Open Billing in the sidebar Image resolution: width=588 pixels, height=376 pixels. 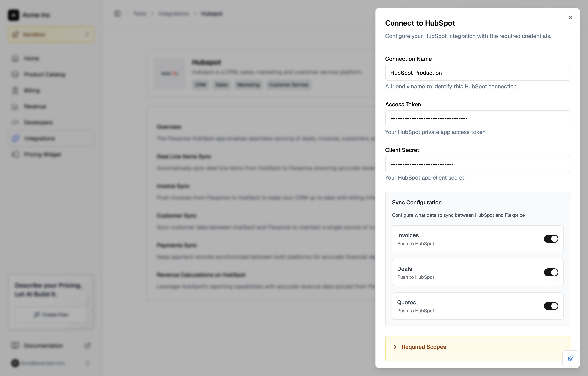click(x=51, y=90)
